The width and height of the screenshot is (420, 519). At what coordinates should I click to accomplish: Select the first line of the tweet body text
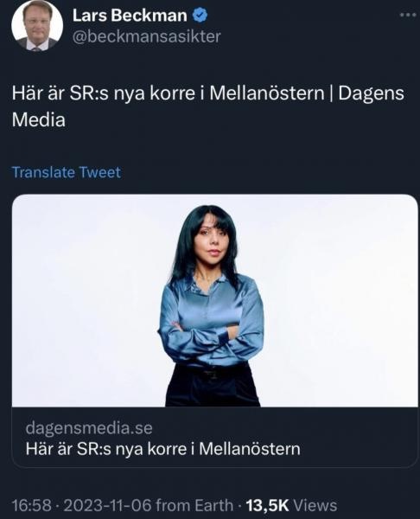[208, 93]
